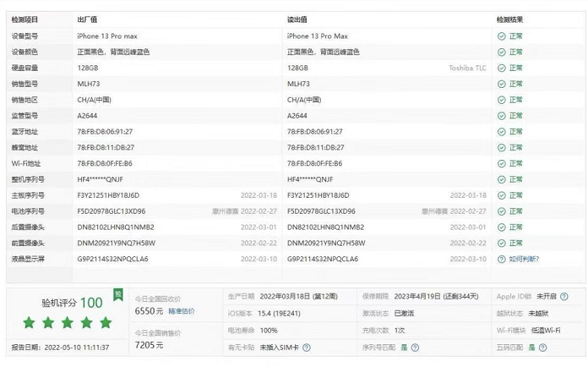Click the check icon in the 蜂窝地址 row
The image size is (588, 367).
[x=501, y=148]
